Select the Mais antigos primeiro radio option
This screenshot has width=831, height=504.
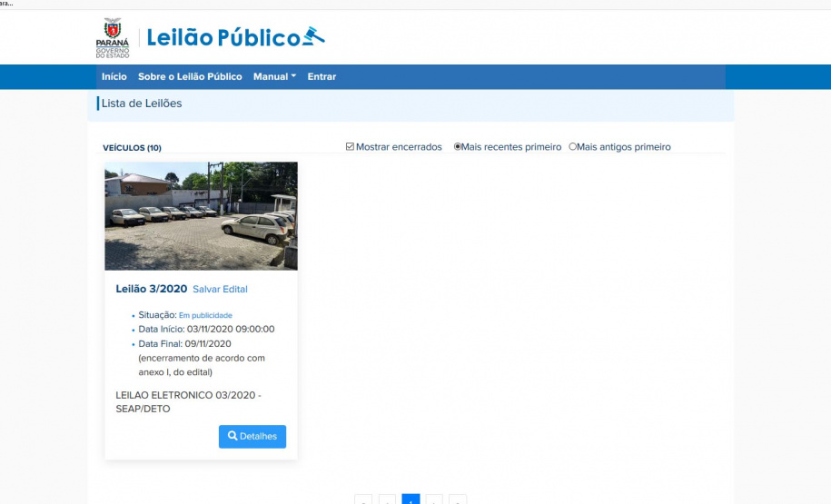click(x=572, y=147)
